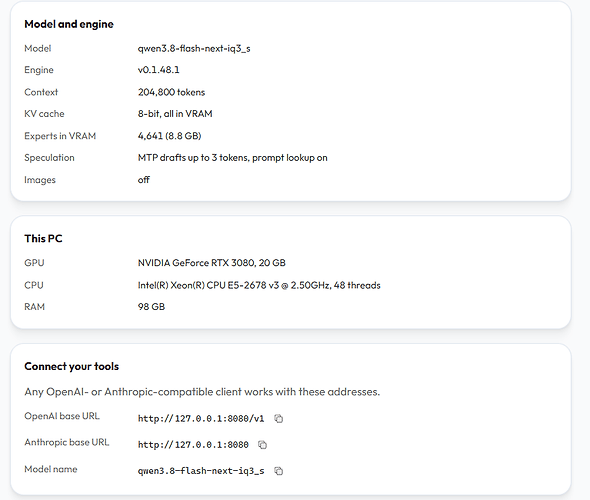Click the model value in Model and engine card
This screenshot has width=590, height=500.
click(194, 49)
